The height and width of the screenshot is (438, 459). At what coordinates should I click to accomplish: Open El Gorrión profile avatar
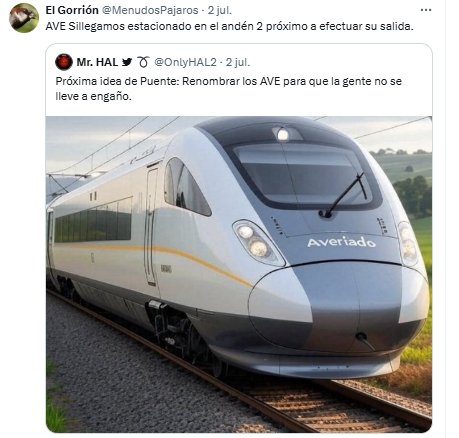click(x=24, y=18)
